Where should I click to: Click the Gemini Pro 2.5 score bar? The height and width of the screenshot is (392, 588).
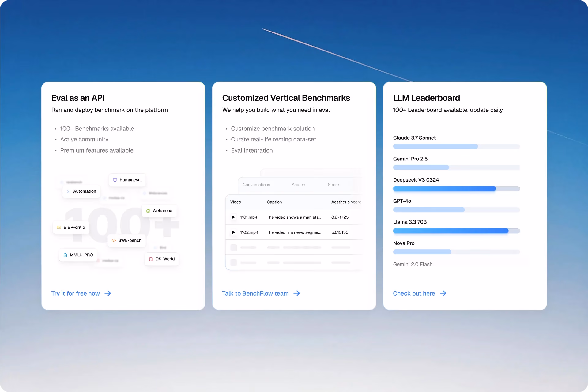tap(456, 168)
